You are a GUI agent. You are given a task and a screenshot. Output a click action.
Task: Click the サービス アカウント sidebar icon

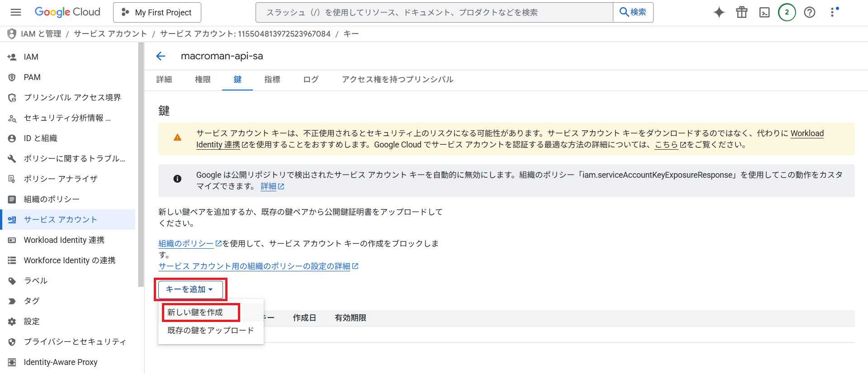12,220
